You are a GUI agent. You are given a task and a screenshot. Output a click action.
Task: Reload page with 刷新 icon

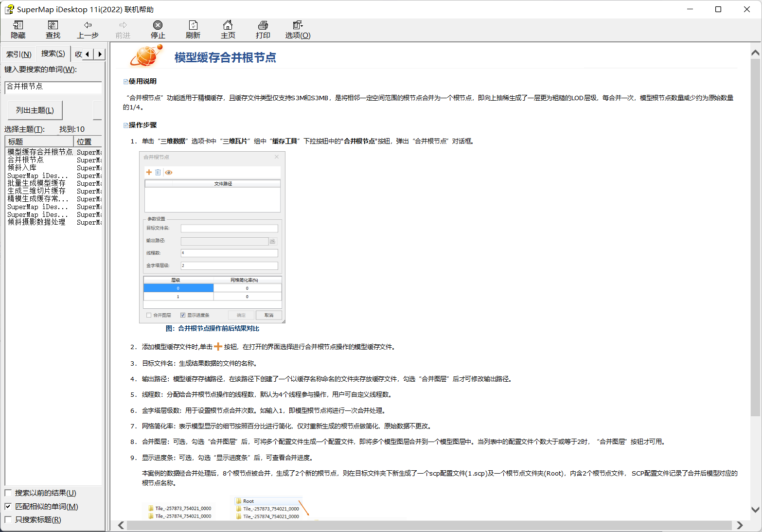click(x=193, y=30)
